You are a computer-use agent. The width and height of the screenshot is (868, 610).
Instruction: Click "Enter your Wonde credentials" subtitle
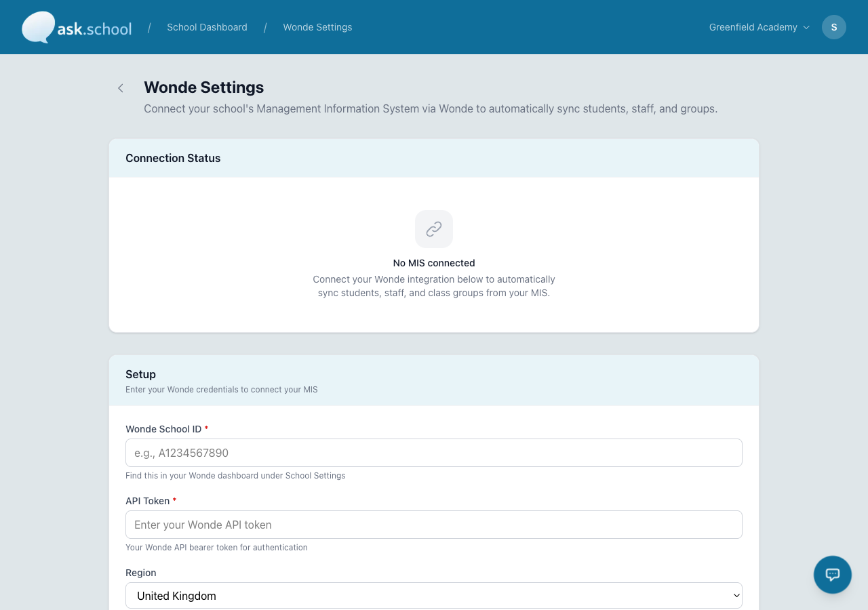222,390
